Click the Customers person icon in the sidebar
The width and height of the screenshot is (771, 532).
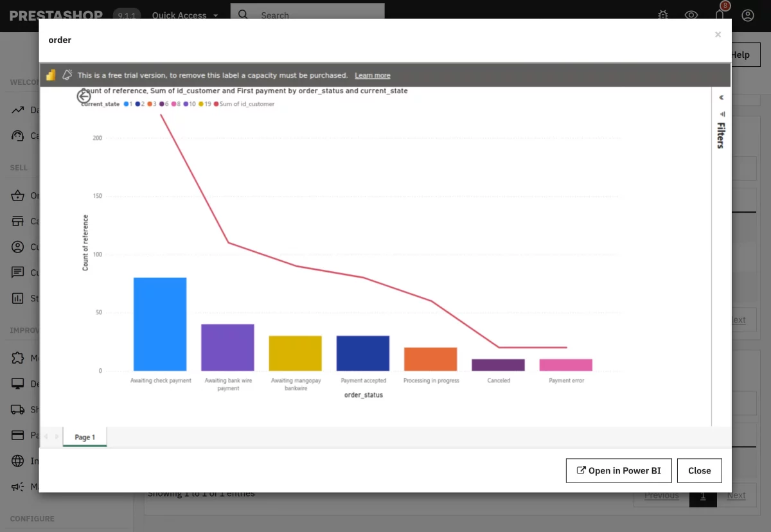(x=18, y=247)
